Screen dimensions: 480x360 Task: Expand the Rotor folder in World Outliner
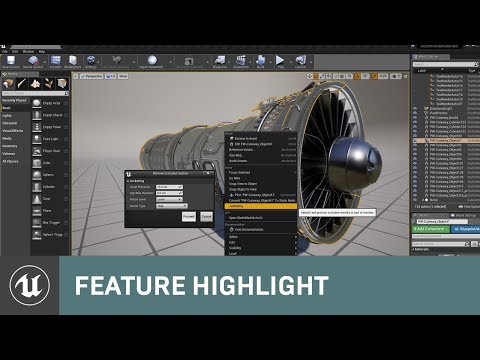423,200
